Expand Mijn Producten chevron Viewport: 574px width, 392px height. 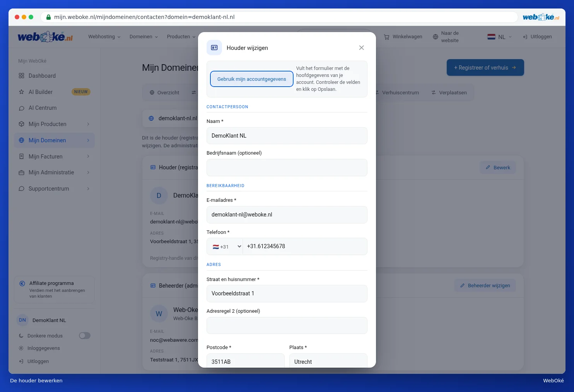coord(88,124)
